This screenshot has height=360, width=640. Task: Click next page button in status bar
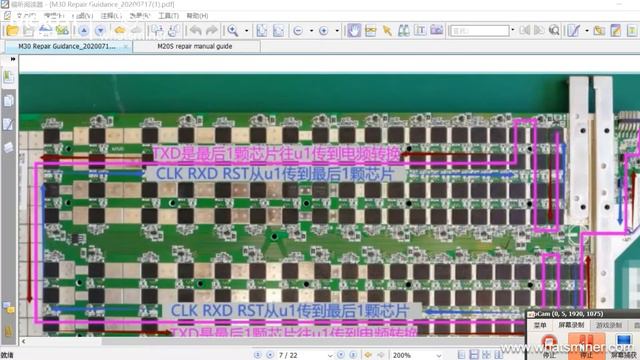click(341, 355)
